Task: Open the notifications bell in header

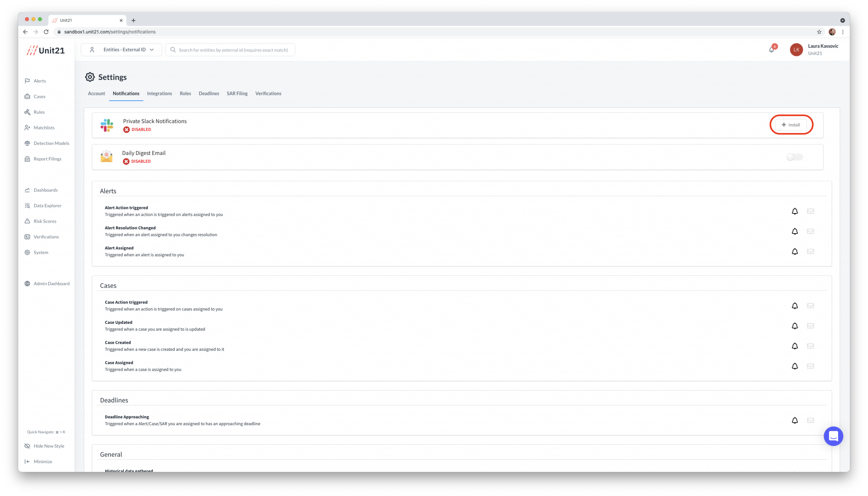Action: click(x=771, y=50)
